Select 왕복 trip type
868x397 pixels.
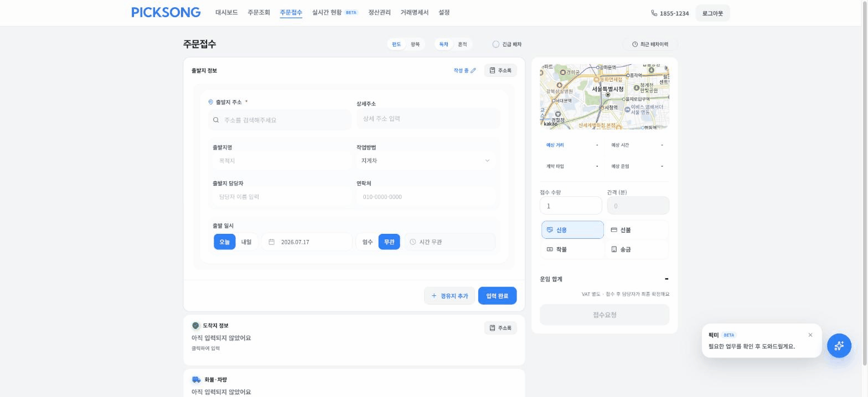(x=415, y=44)
